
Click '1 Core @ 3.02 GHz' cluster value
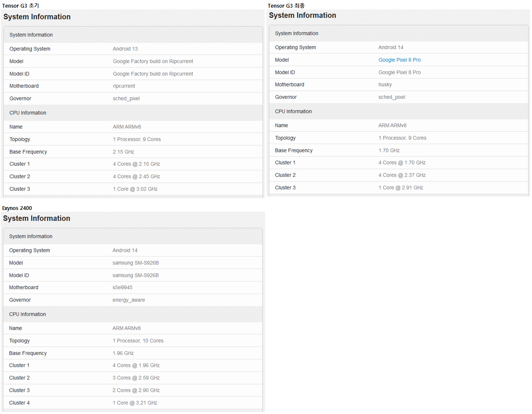pos(135,189)
